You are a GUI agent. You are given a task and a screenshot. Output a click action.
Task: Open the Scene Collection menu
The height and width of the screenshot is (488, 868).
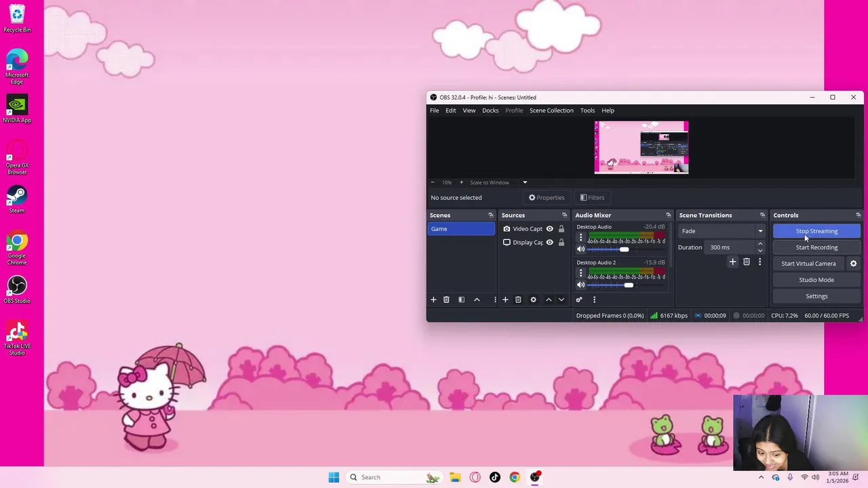click(551, 110)
